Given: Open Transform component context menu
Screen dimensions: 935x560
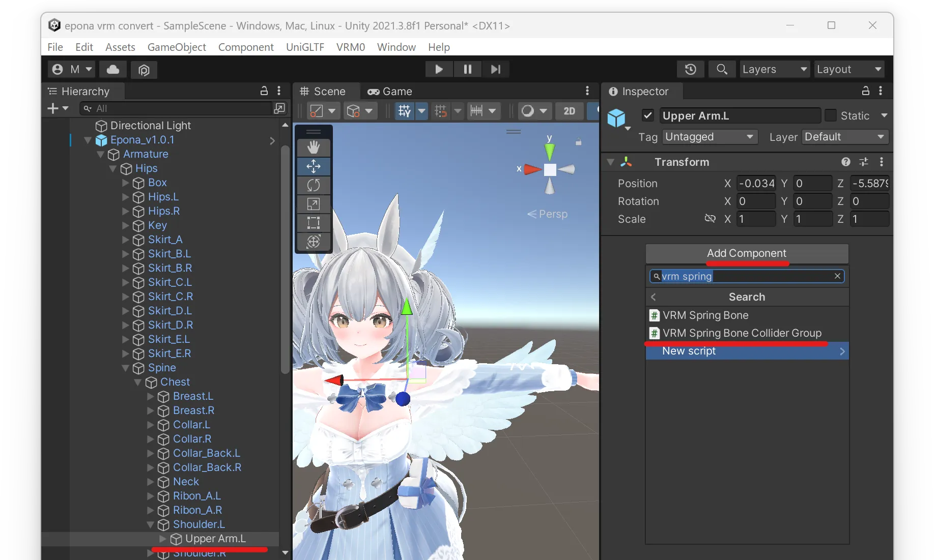Looking at the screenshot, I should click(882, 162).
